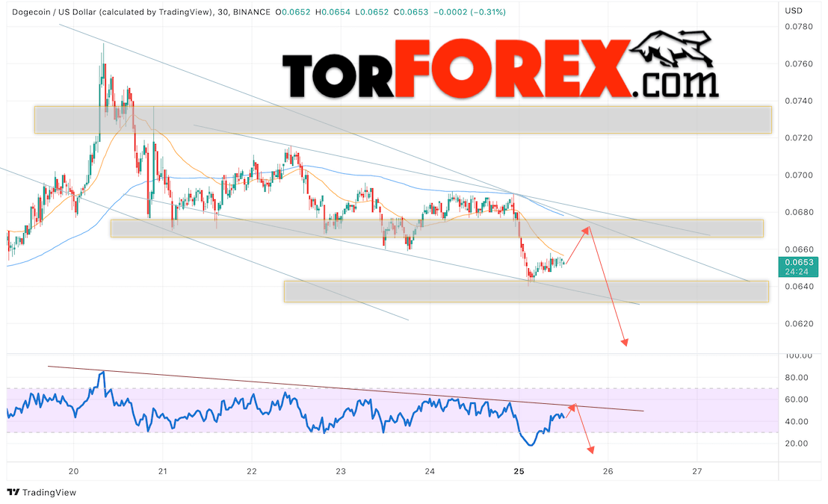828x504 pixels.
Task: Click the 0.0660 price axis label
Action: pos(799,249)
